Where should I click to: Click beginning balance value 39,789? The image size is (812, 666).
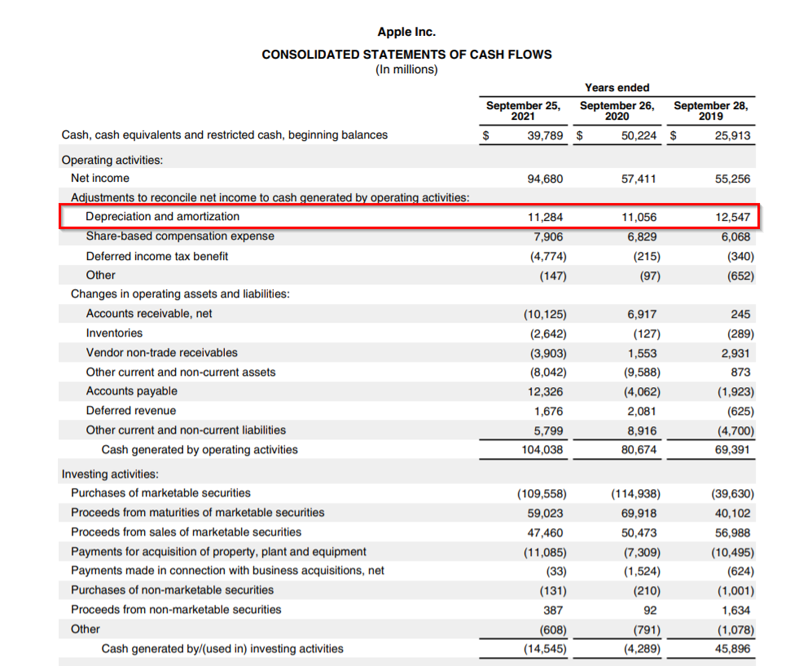click(x=545, y=136)
